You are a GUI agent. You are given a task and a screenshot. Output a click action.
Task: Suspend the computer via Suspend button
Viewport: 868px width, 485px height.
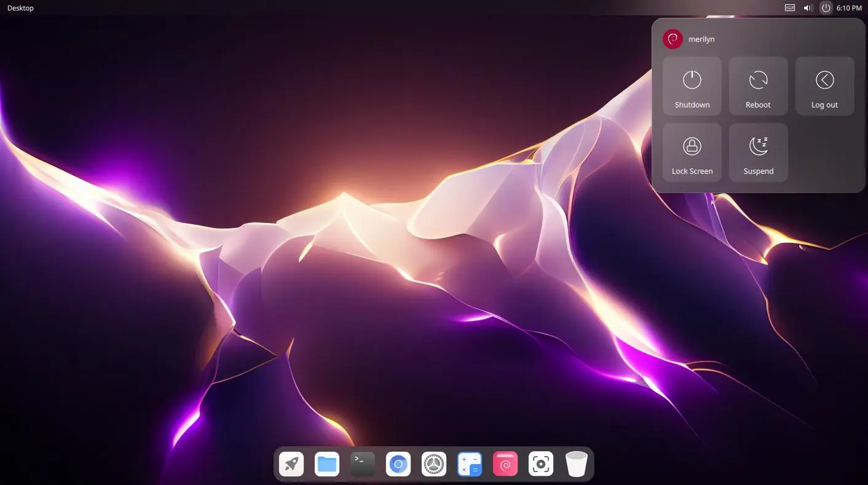click(758, 152)
